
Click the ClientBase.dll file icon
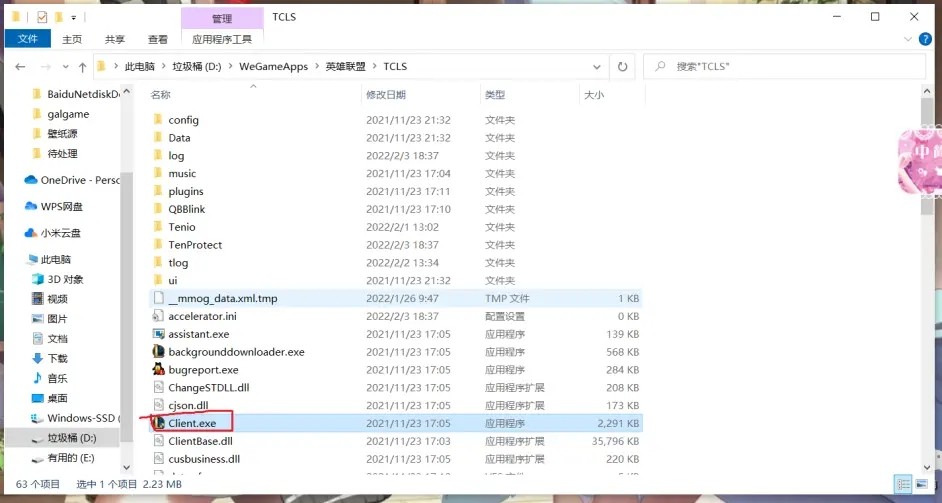(x=159, y=441)
